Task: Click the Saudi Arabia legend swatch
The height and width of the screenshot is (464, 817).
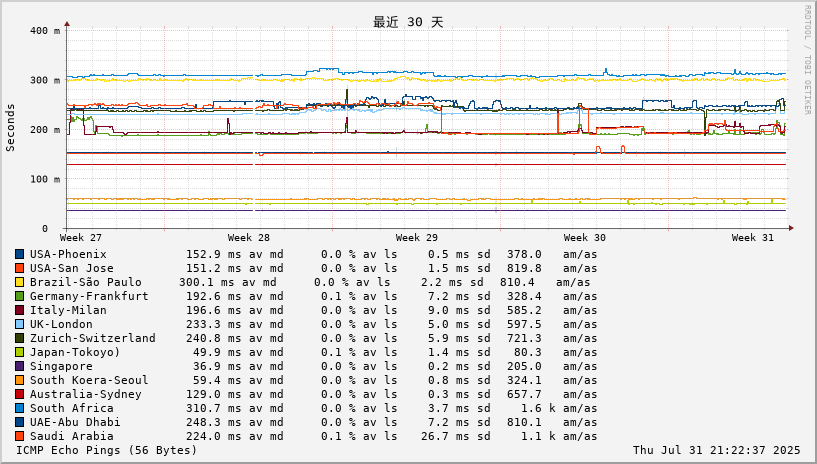Action: [x=19, y=436]
